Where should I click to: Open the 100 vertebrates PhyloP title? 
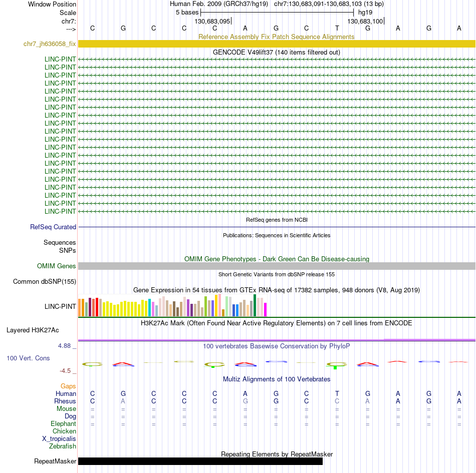click(277, 346)
